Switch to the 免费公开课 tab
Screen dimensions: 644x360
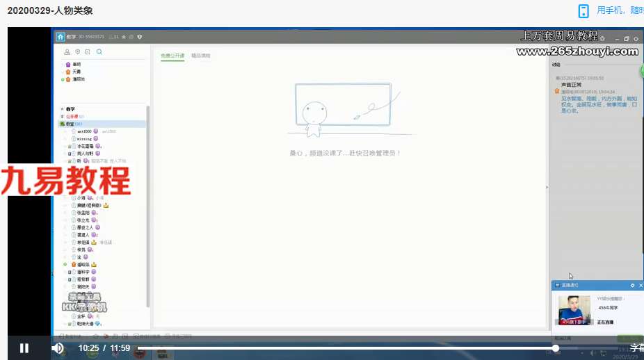(x=172, y=56)
